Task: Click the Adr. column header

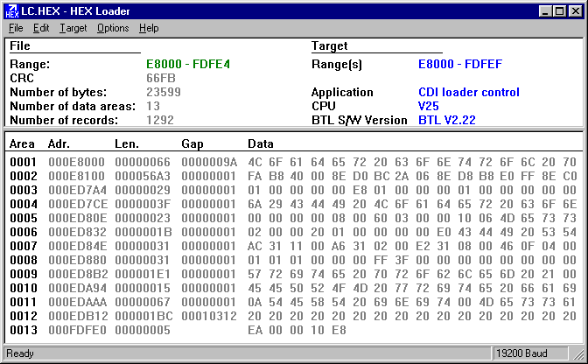Action: 59,143
